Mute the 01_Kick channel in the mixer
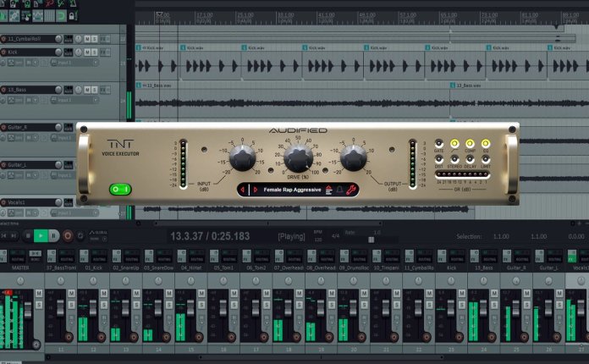This screenshot has width=589, height=364. click(x=104, y=293)
